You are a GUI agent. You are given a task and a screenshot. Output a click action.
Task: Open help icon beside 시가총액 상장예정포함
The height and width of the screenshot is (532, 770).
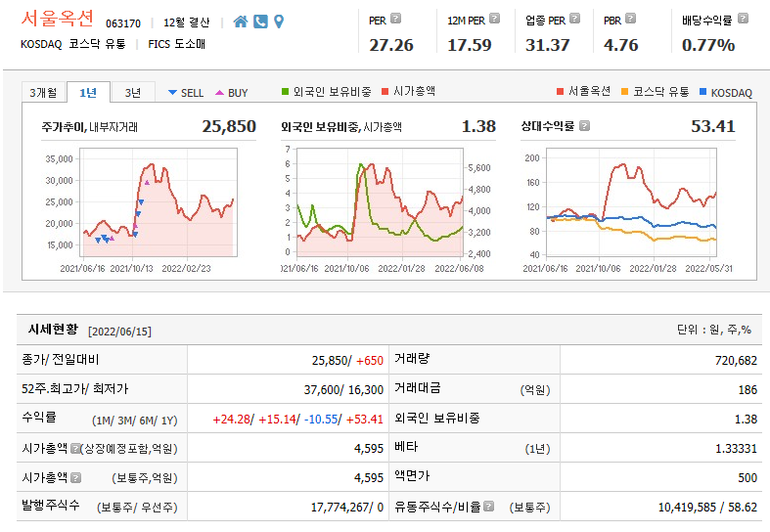pyautogui.click(x=75, y=448)
